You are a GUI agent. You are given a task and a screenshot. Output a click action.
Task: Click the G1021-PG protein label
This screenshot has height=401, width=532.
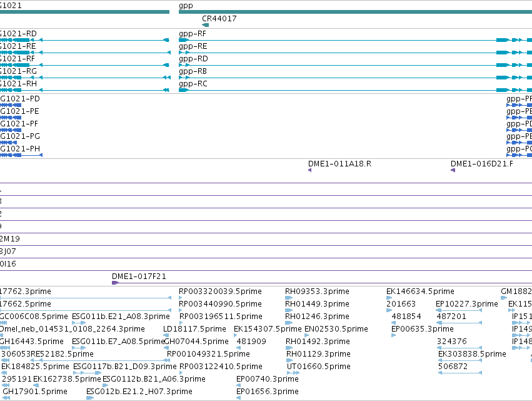pos(20,136)
